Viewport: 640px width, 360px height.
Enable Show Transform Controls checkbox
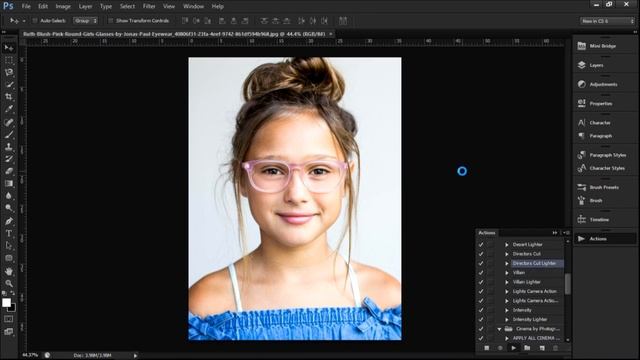click(111, 20)
